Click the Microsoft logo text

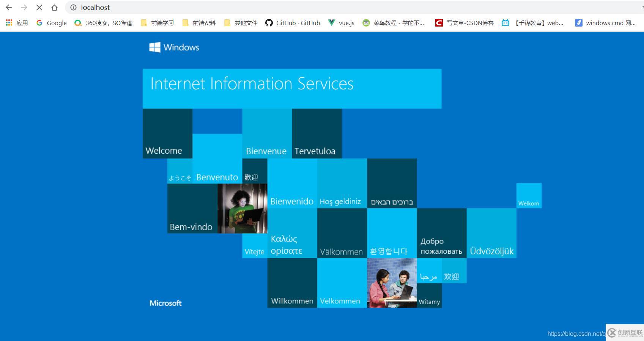[x=165, y=303]
